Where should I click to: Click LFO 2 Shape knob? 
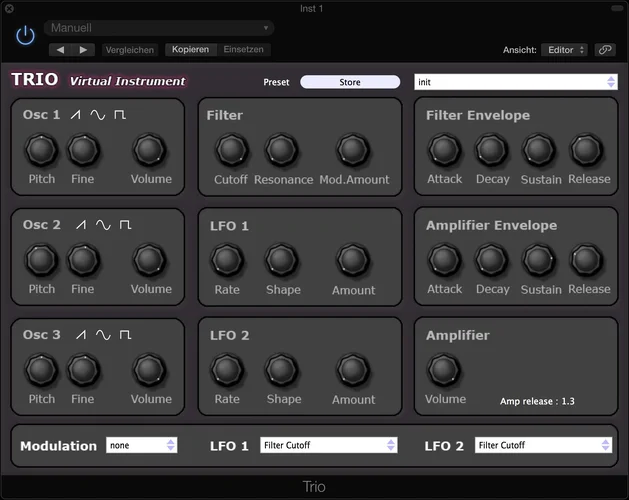tap(282, 370)
